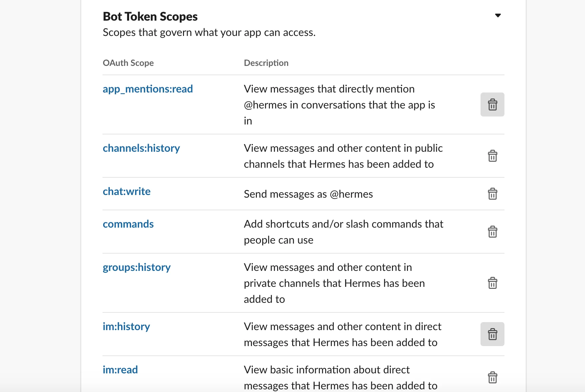This screenshot has width=585, height=392.
Task: Remove the channels:history scope via trash icon
Action: (x=492, y=156)
